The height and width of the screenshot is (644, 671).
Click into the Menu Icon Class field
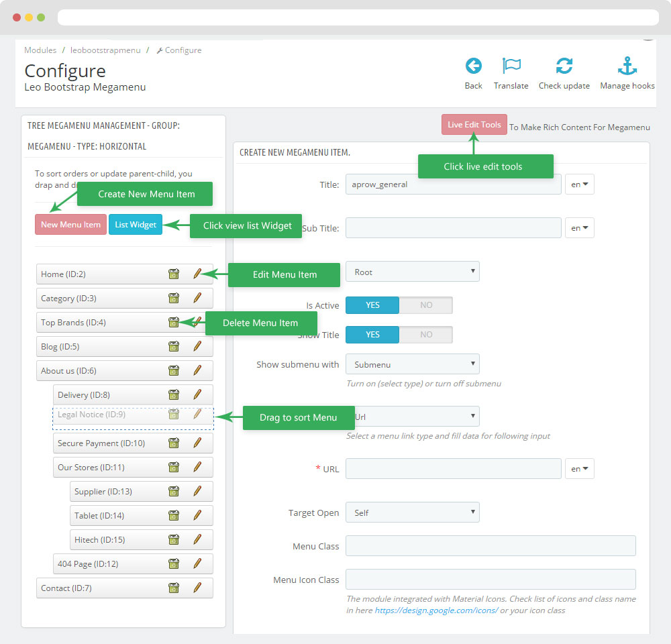[x=490, y=580]
